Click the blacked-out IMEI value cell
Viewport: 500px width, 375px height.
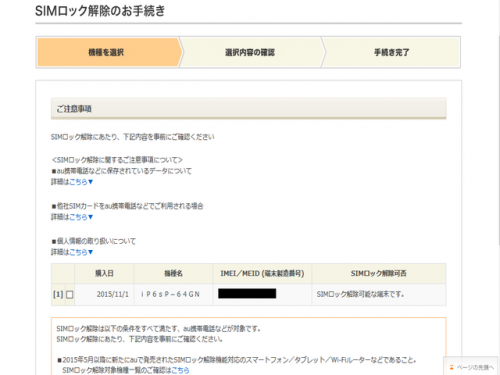(x=262, y=295)
